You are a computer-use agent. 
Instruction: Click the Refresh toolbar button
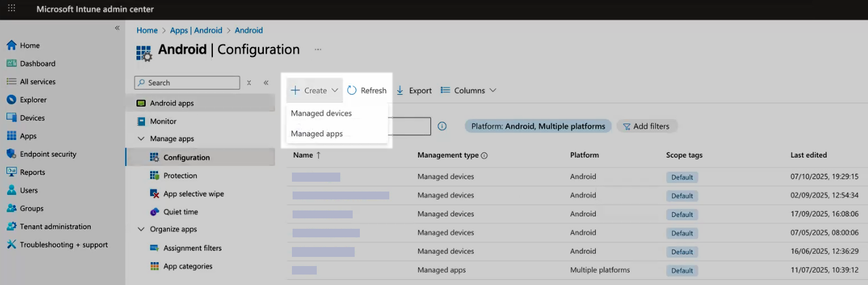coord(366,91)
